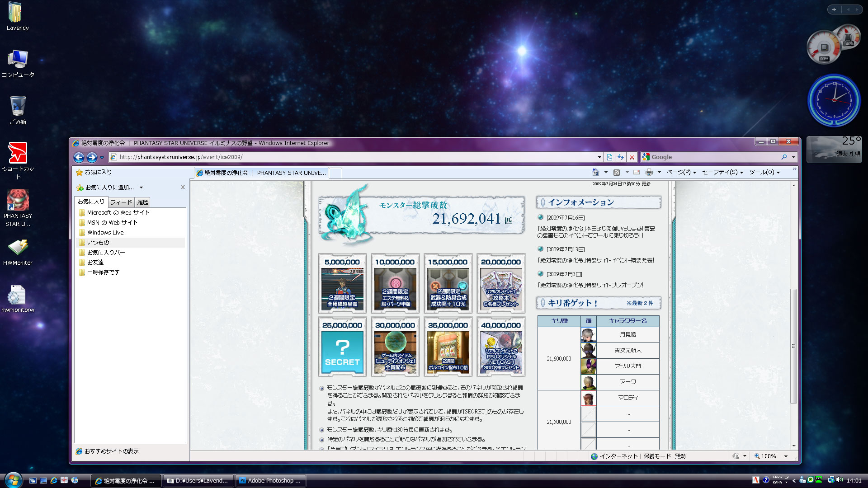Click the URL address field
868x488 pixels.
tap(357, 157)
